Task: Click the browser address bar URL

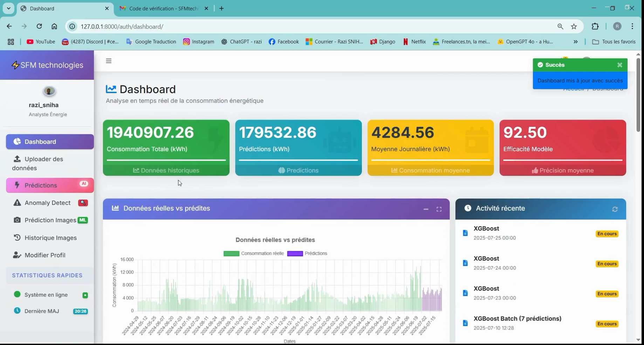Action: [x=122, y=27]
